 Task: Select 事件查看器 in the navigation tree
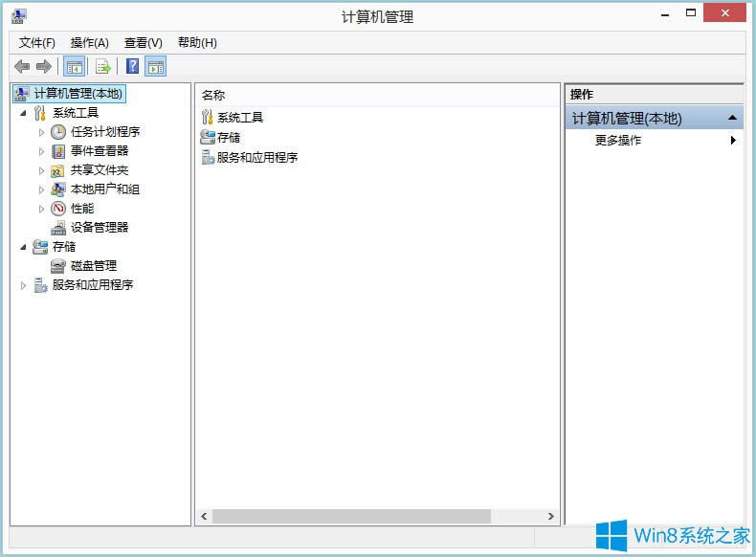pos(99,150)
